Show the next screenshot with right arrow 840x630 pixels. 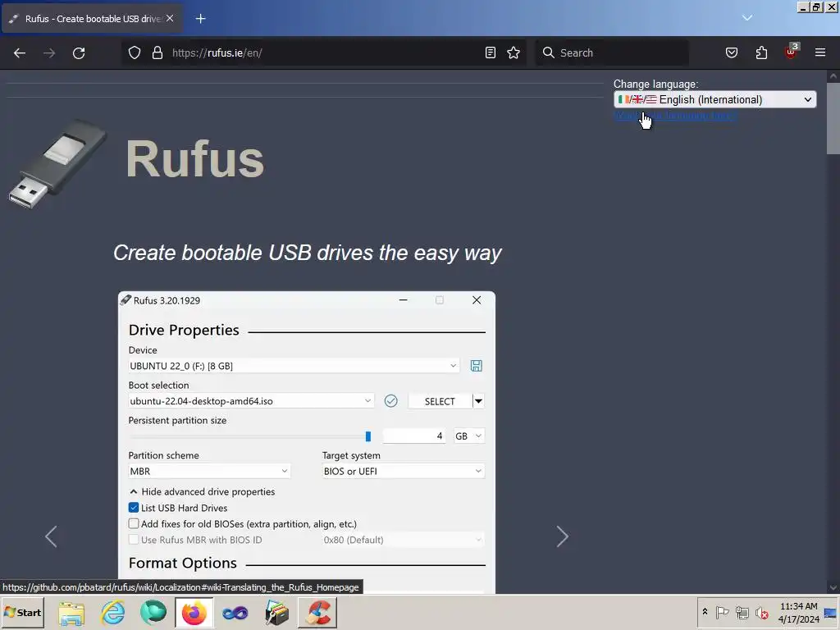[562, 536]
